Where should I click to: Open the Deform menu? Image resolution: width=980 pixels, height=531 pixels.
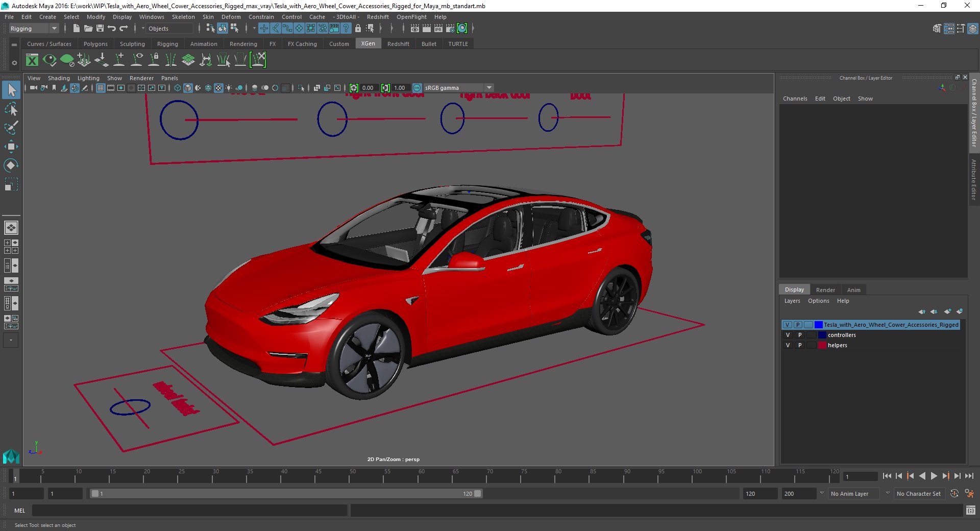(x=231, y=17)
